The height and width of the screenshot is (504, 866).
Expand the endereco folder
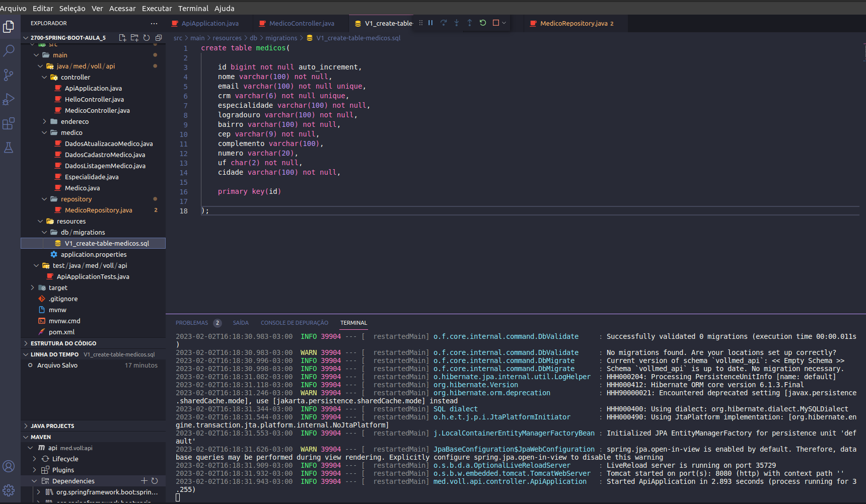[75, 121]
